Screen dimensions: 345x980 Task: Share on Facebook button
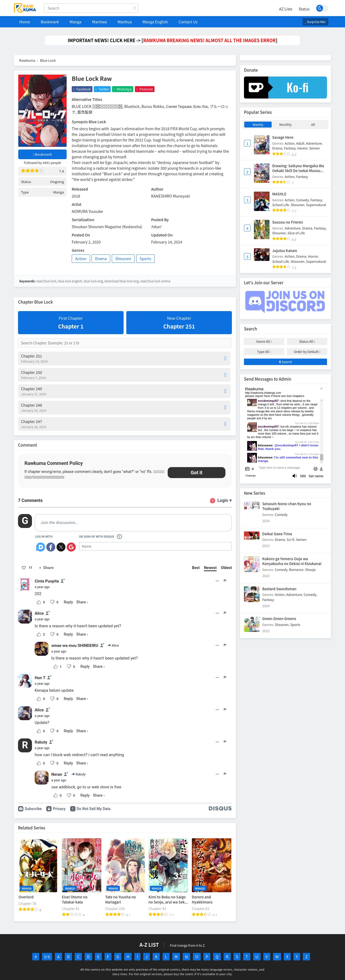click(82, 89)
